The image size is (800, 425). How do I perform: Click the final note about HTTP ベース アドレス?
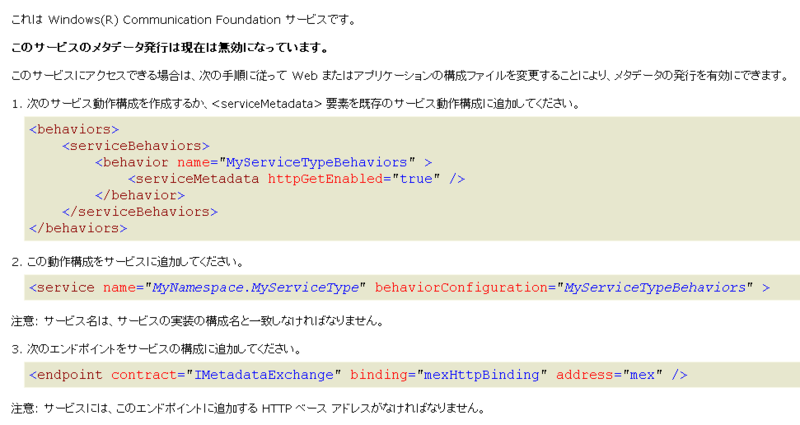(x=248, y=409)
